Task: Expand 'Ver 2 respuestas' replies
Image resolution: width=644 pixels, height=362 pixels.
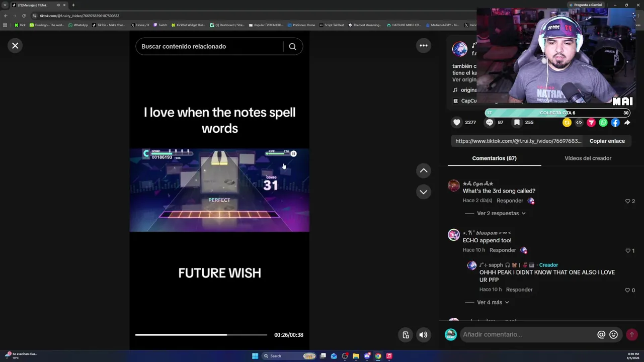Action: click(x=501, y=213)
